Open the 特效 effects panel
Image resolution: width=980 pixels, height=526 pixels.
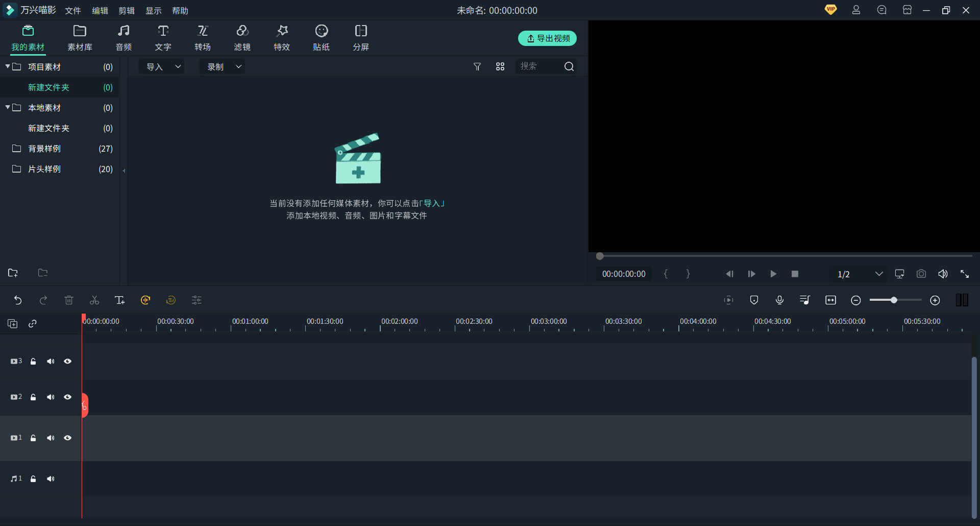(x=281, y=37)
